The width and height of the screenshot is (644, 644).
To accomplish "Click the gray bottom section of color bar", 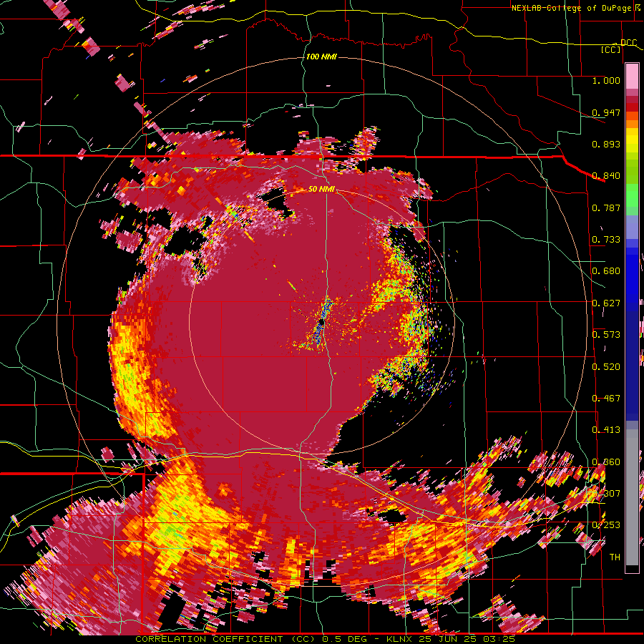I will [632, 497].
